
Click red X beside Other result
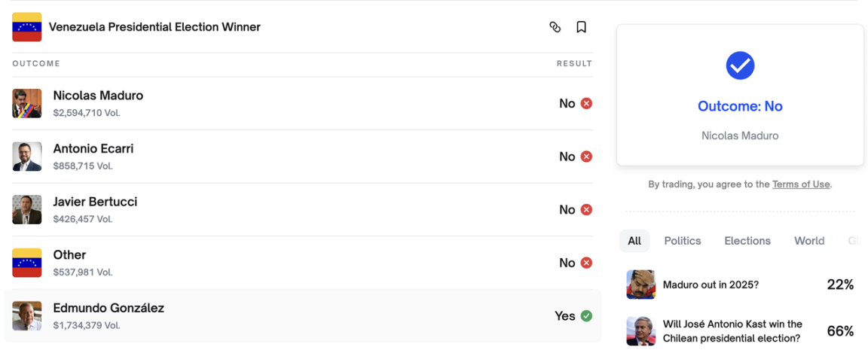point(586,263)
